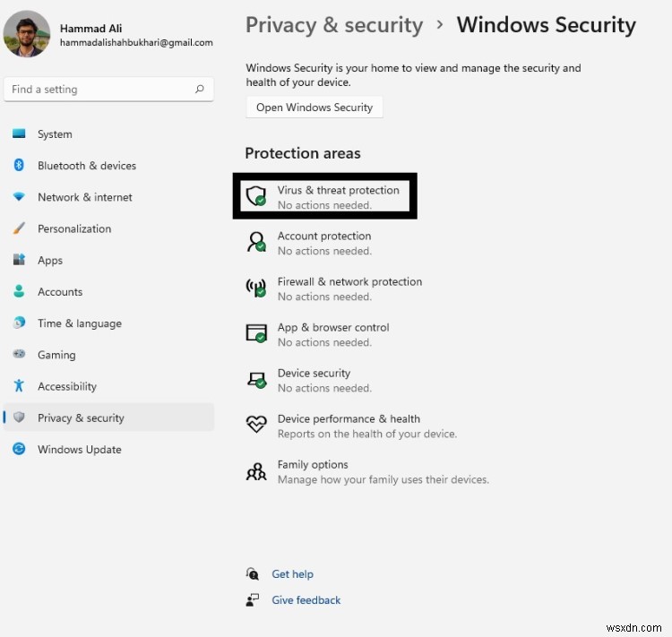
Task: Click the search magnifier icon
Action: [x=199, y=90]
